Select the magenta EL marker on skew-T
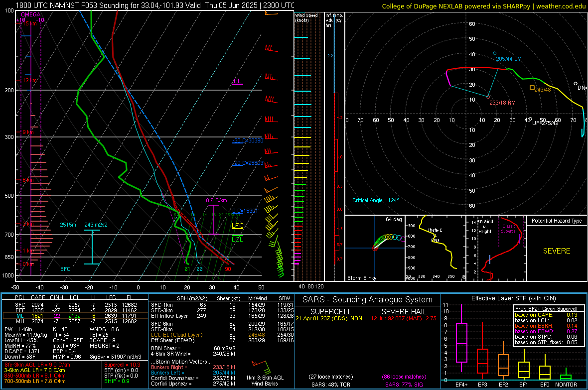Image resolution: width=588 pixels, height=390 pixels. (x=237, y=81)
